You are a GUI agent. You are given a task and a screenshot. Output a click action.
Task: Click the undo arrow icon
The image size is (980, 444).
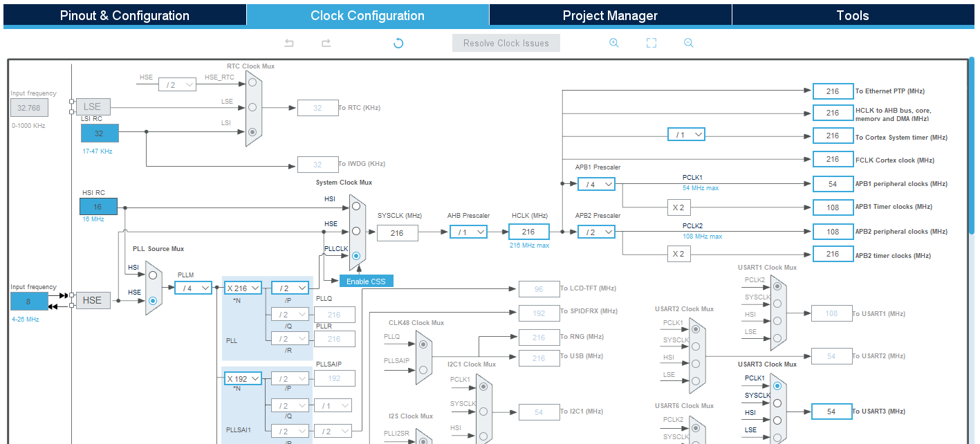point(289,43)
